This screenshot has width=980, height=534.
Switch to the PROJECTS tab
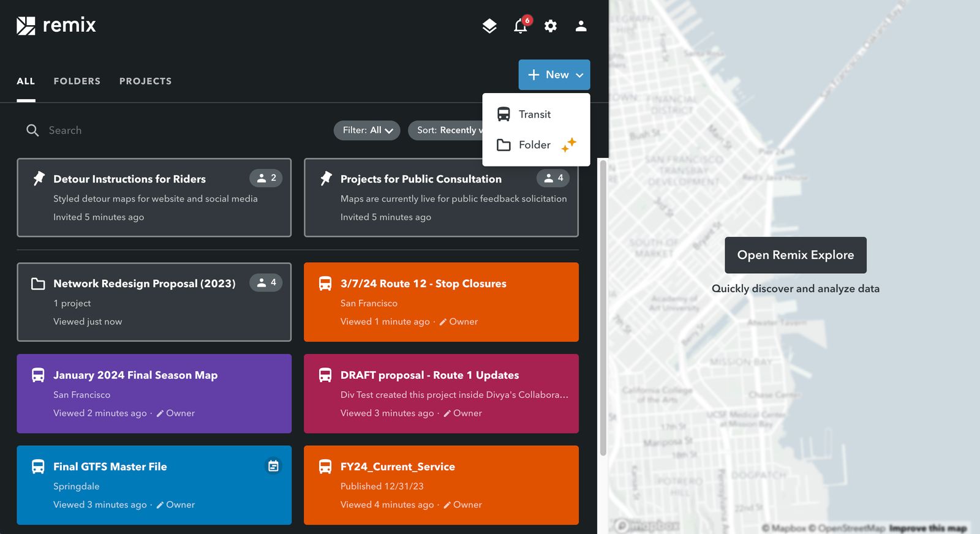click(x=145, y=81)
